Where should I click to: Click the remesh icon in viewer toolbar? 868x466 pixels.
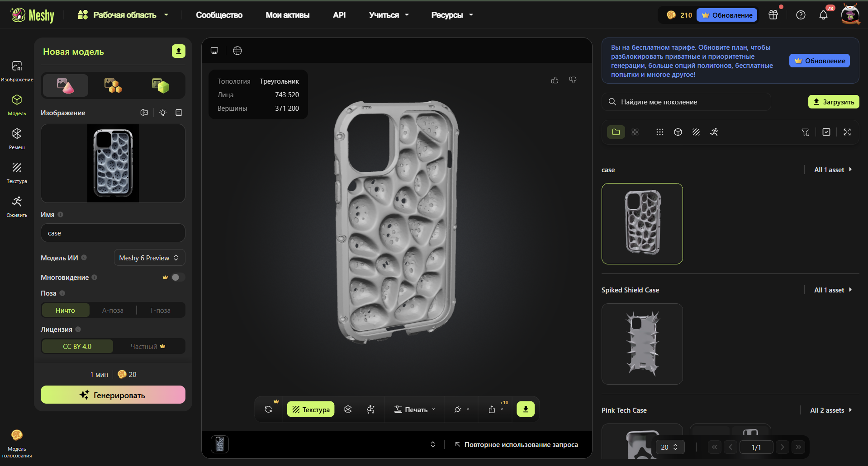[348, 409]
